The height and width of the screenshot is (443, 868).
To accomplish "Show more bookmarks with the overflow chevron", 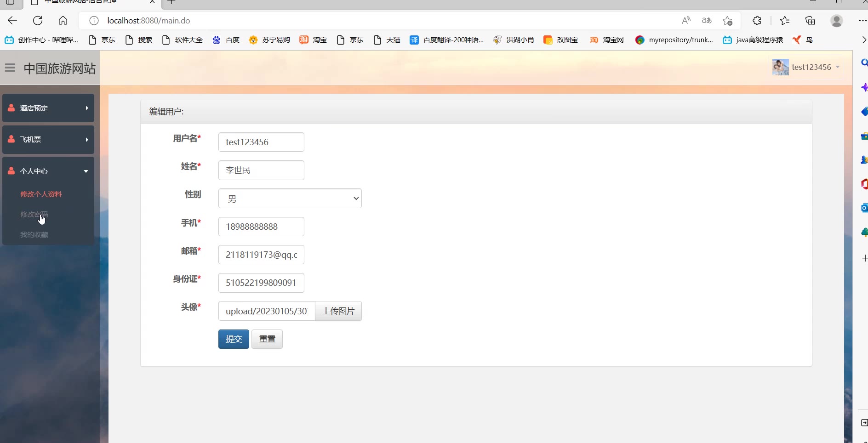I will pyautogui.click(x=863, y=40).
